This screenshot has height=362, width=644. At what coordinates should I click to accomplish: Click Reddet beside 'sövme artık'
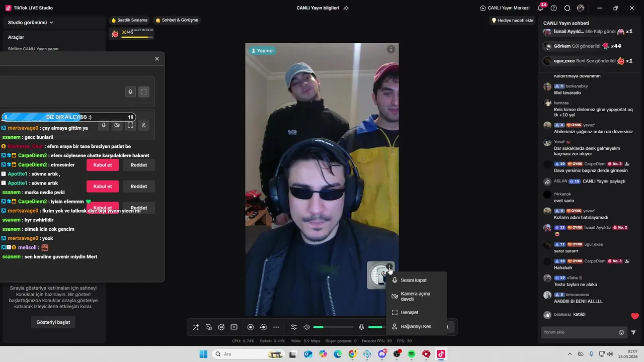[x=139, y=186]
